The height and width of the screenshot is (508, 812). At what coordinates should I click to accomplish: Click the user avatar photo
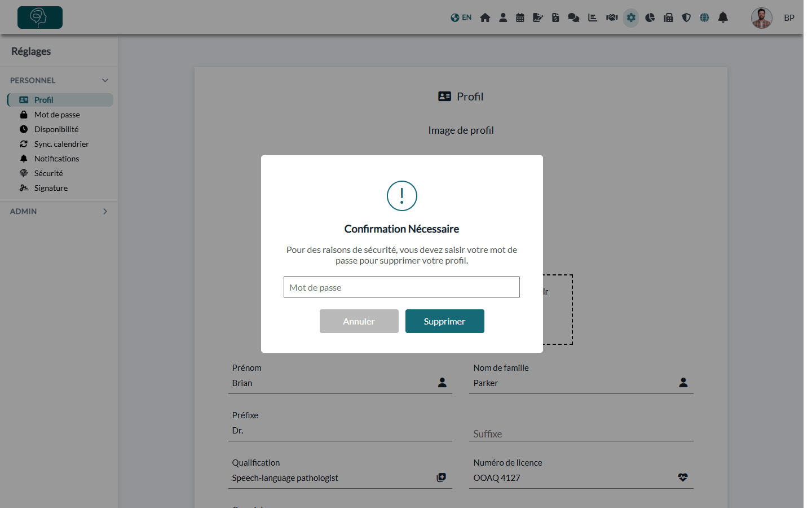[x=762, y=18]
